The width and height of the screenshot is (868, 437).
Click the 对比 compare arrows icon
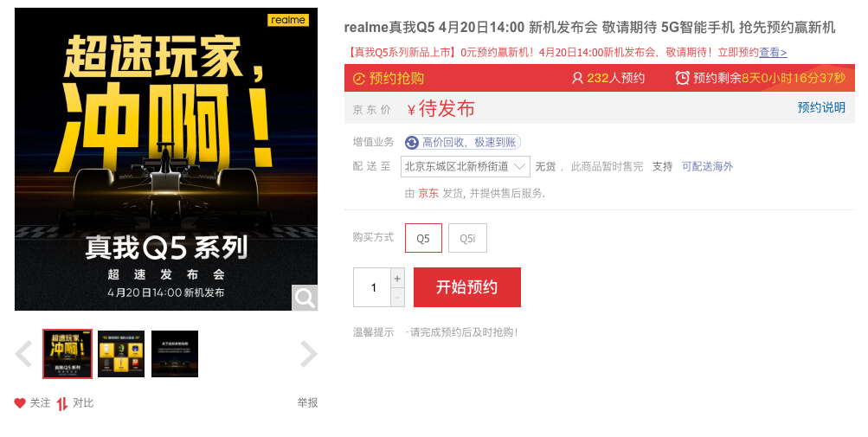pyautogui.click(x=62, y=404)
